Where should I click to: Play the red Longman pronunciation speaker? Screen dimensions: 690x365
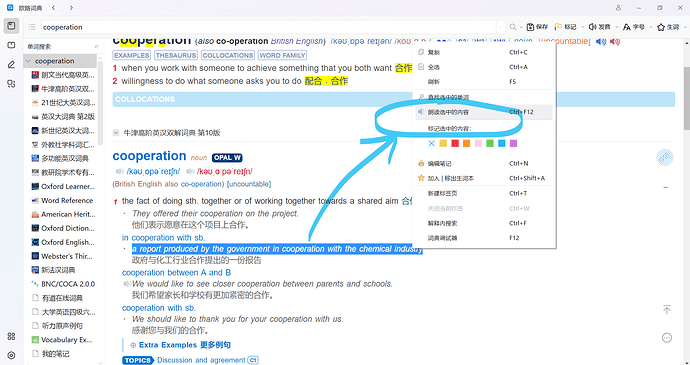point(615,42)
